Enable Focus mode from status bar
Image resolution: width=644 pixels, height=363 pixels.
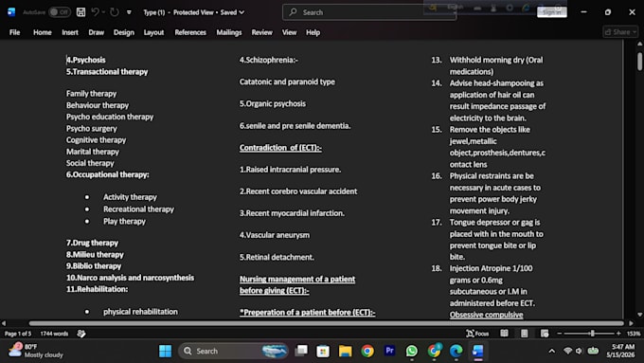click(x=477, y=334)
